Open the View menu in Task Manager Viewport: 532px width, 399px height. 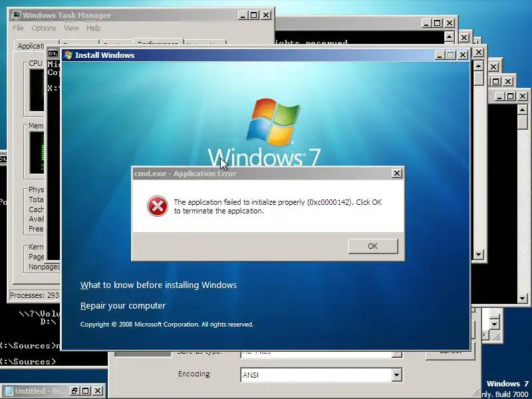click(71, 28)
